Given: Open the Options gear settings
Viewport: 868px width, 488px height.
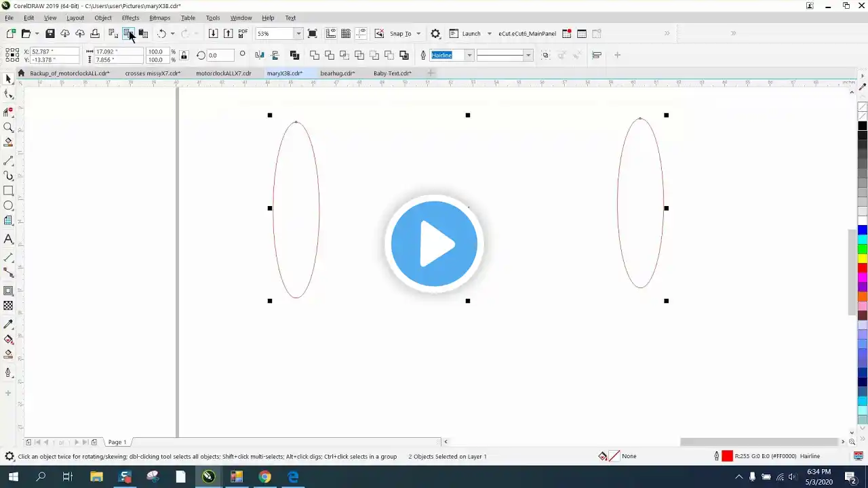Looking at the screenshot, I should point(435,33).
